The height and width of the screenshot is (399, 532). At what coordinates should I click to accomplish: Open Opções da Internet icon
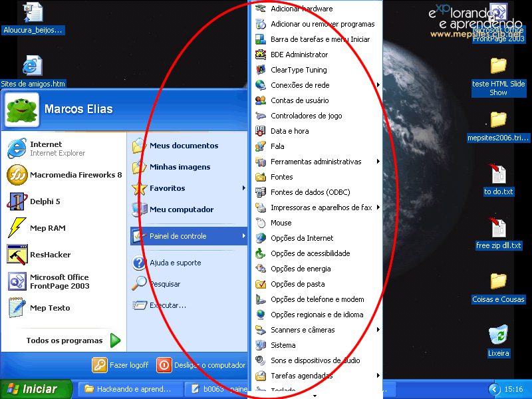pos(261,238)
